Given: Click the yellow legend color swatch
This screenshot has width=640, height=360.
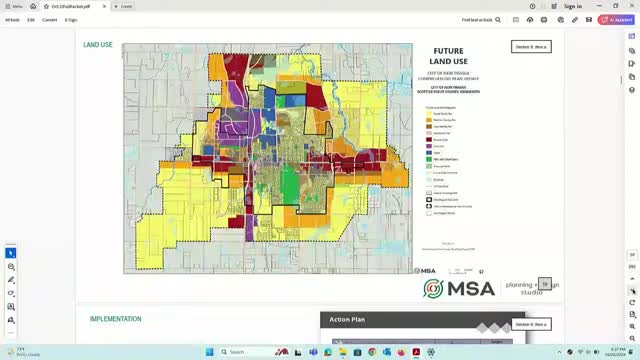Looking at the screenshot, I should [429, 113].
